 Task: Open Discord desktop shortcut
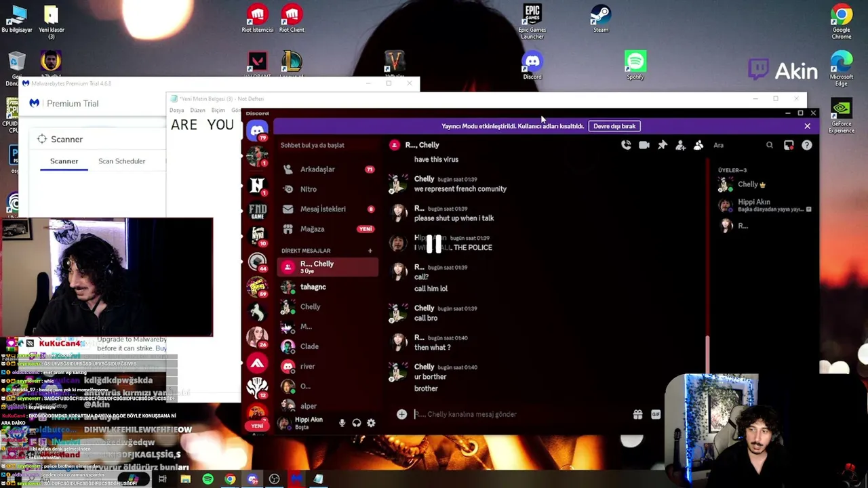pos(532,66)
